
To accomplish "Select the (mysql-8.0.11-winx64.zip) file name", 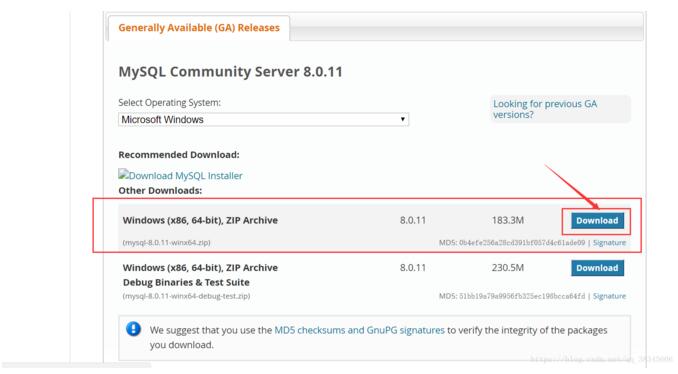I will [x=166, y=243].
